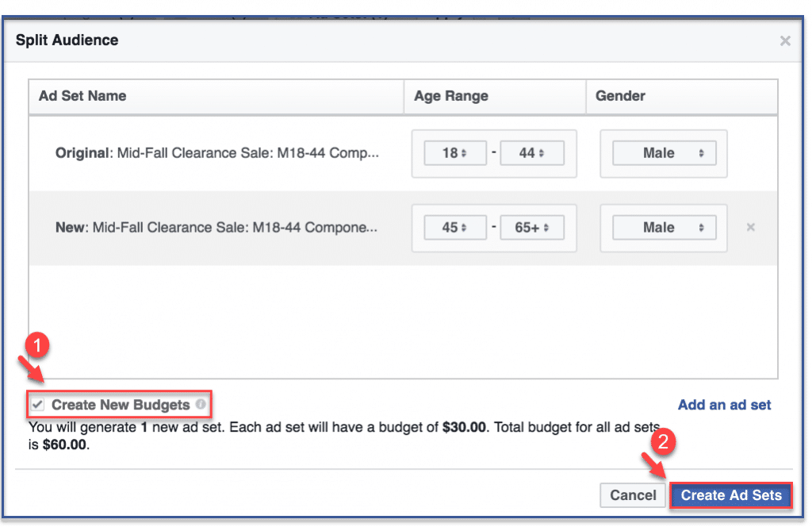This screenshot has width=812, height=527.
Task: Open the Gender dropdown for the Original ad set
Action: coord(663,152)
